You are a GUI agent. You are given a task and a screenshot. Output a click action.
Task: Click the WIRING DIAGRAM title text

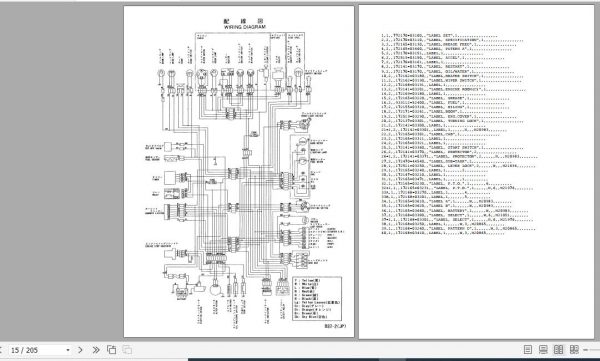(245, 28)
